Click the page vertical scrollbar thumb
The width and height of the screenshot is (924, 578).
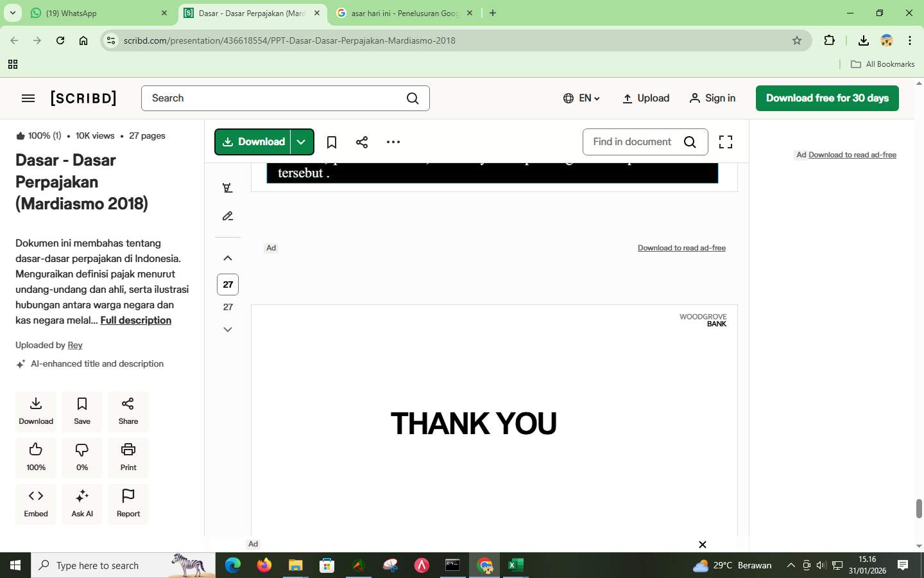919,508
